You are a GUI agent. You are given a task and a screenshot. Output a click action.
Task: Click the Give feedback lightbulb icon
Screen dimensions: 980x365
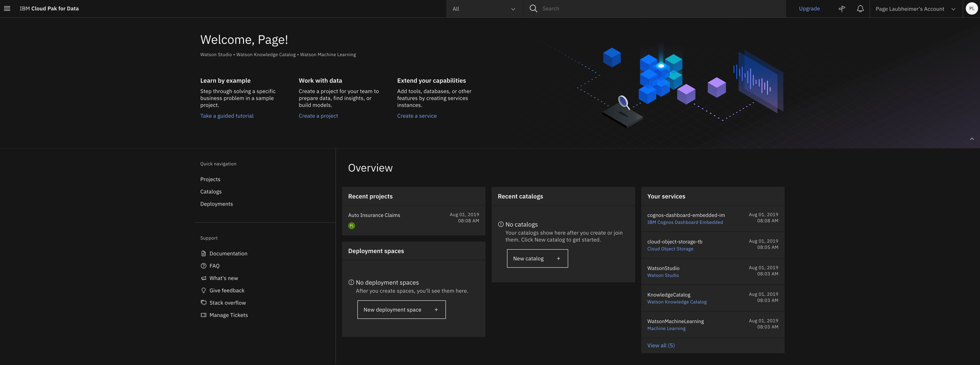click(x=204, y=290)
